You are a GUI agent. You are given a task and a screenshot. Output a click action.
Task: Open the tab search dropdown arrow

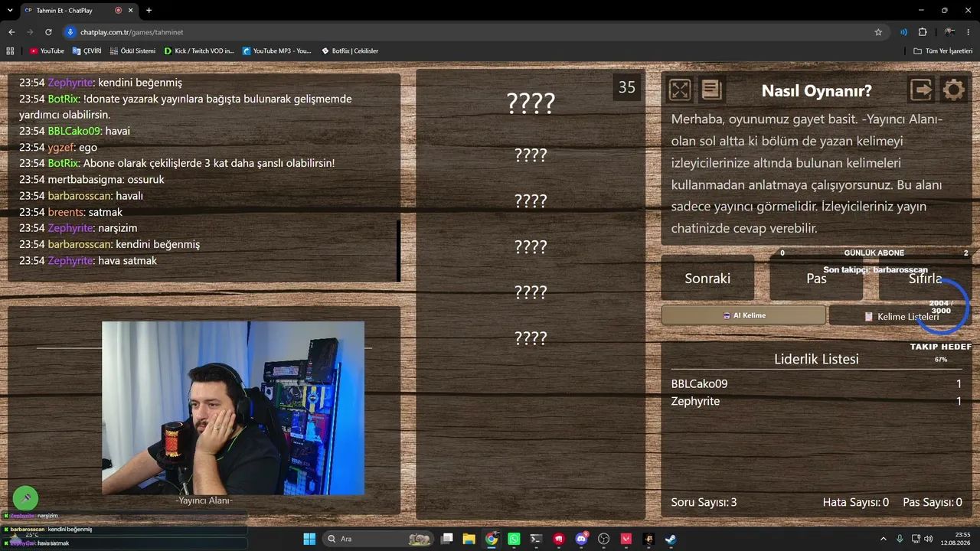(10, 11)
